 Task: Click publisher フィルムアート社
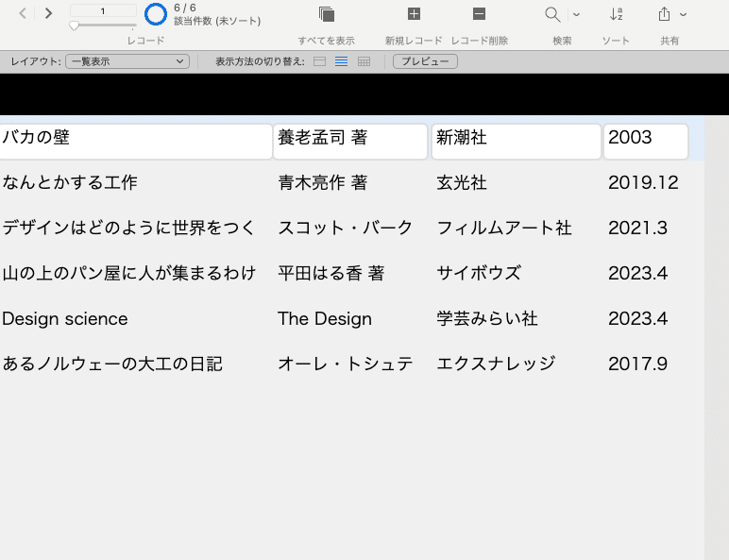pos(504,228)
